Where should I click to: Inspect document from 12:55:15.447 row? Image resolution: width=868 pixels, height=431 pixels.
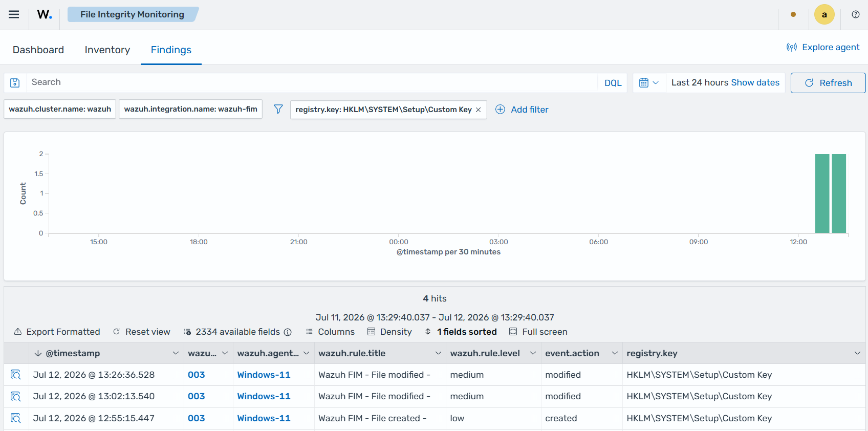click(16, 418)
